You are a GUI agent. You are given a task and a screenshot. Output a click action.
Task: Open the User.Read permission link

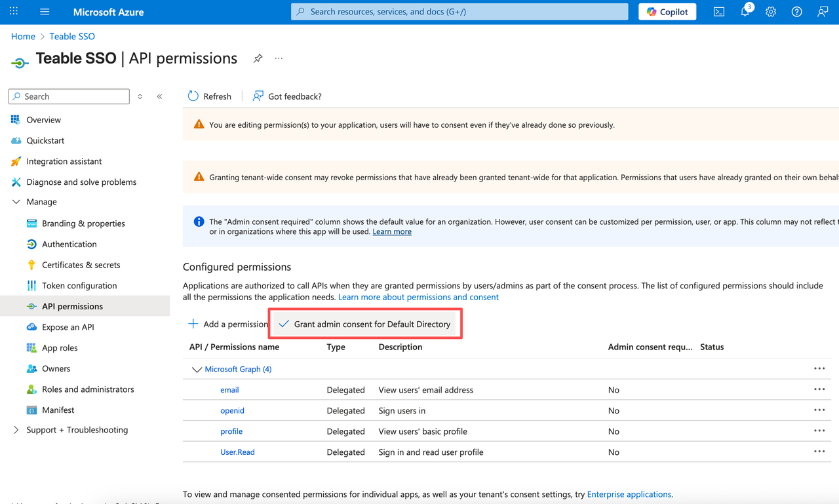tap(237, 452)
